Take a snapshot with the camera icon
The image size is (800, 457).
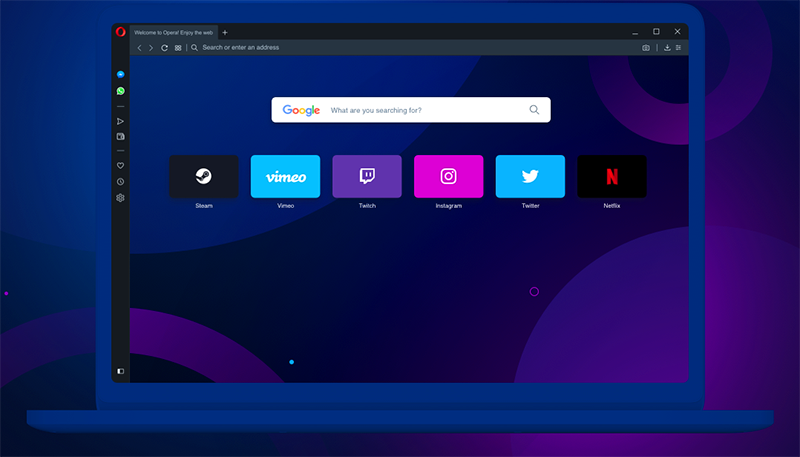(x=646, y=47)
